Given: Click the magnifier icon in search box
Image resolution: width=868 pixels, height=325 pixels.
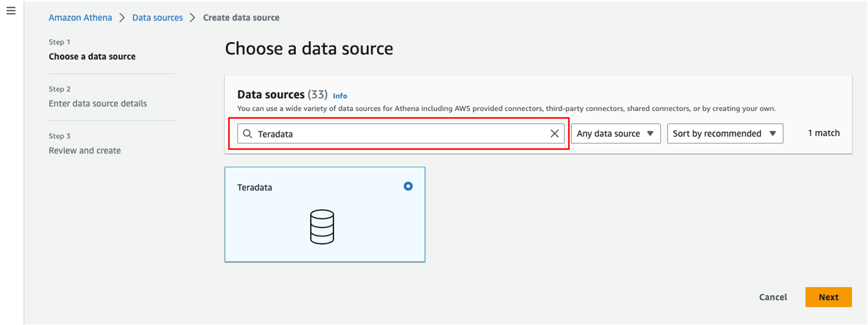Looking at the screenshot, I should pos(248,134).
